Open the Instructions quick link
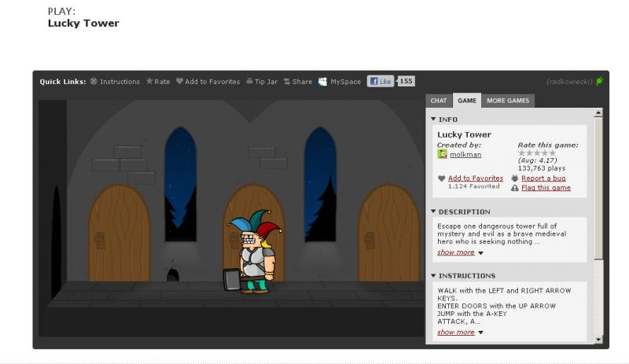 120,82
